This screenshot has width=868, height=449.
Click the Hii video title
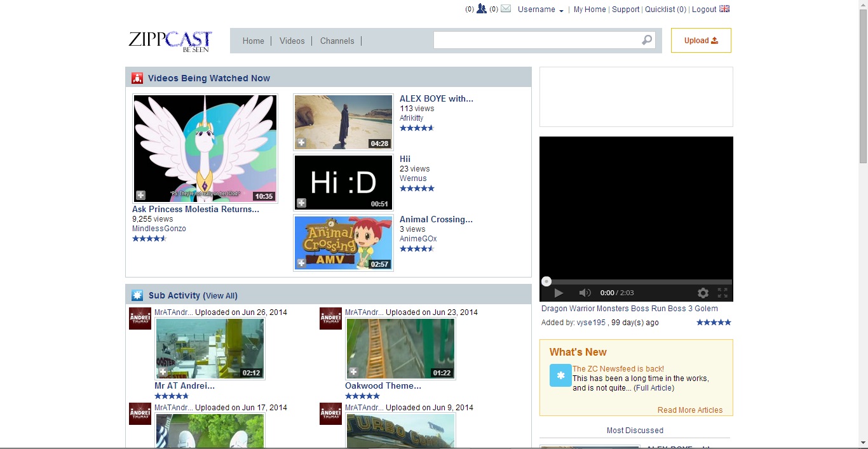[x=405, y=159]
